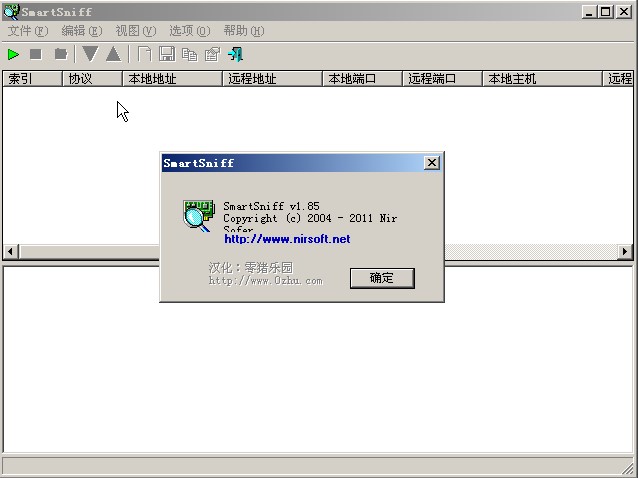Click the horizontal scrollbar left arrow
Screen dimensions: 638x478
click(x=11, y=252)
